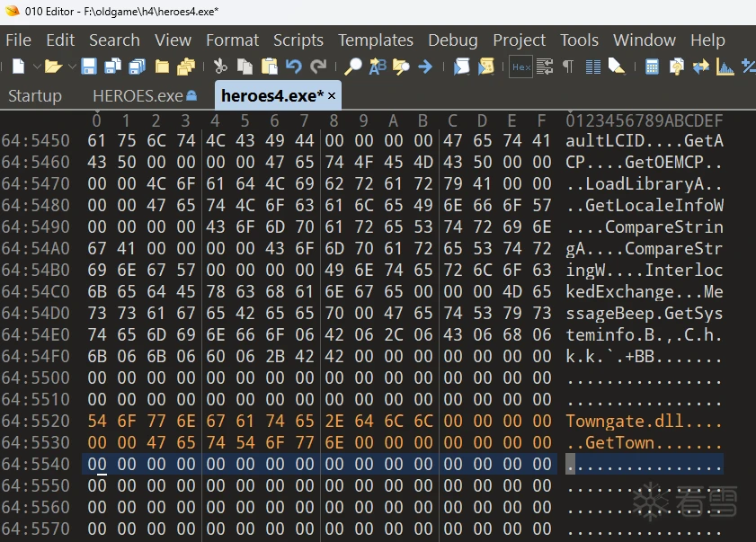756x542 pixels.
Task: Open the Format menu
Action: pos(233,40)
